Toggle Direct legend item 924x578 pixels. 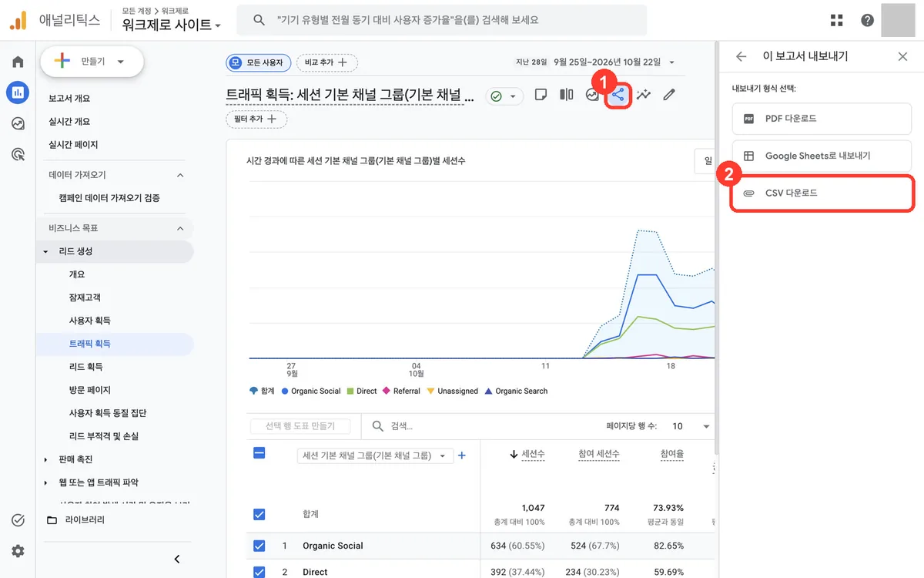click(x=362, y=391)
